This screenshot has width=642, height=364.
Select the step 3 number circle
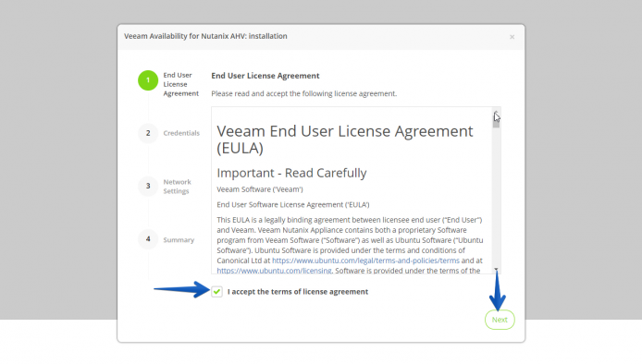click(x=148, y=186)
